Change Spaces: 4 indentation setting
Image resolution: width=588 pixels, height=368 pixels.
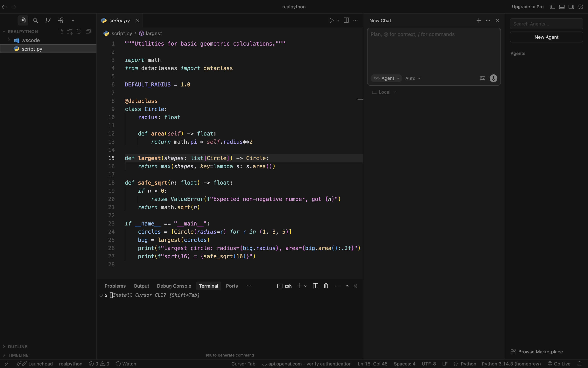pos(405,364)
